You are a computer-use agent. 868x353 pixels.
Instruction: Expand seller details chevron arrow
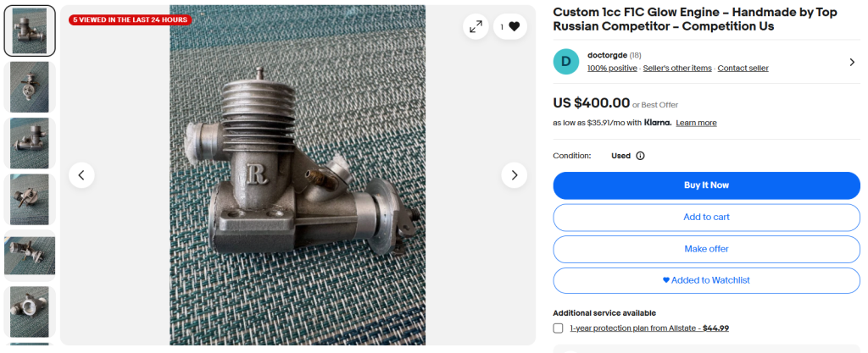coord(852,62)
